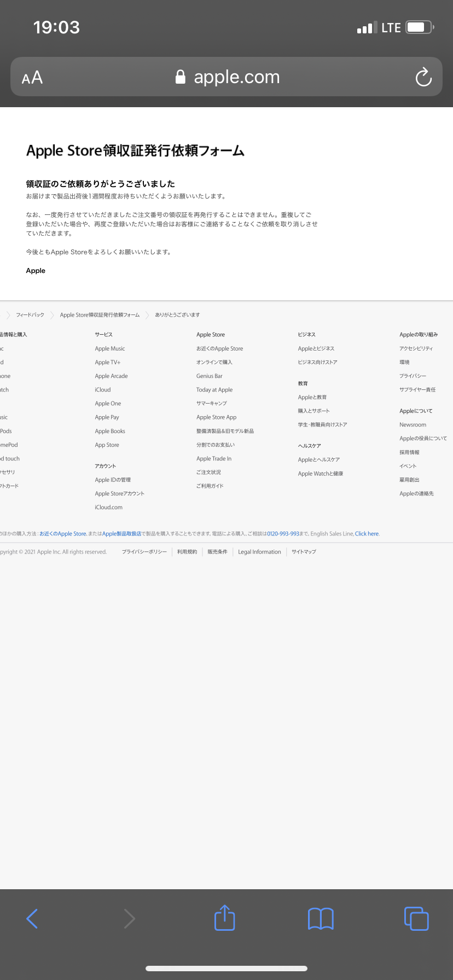Open ご利用ガイド link
The image size is (453, 980).
pos(210,486)
